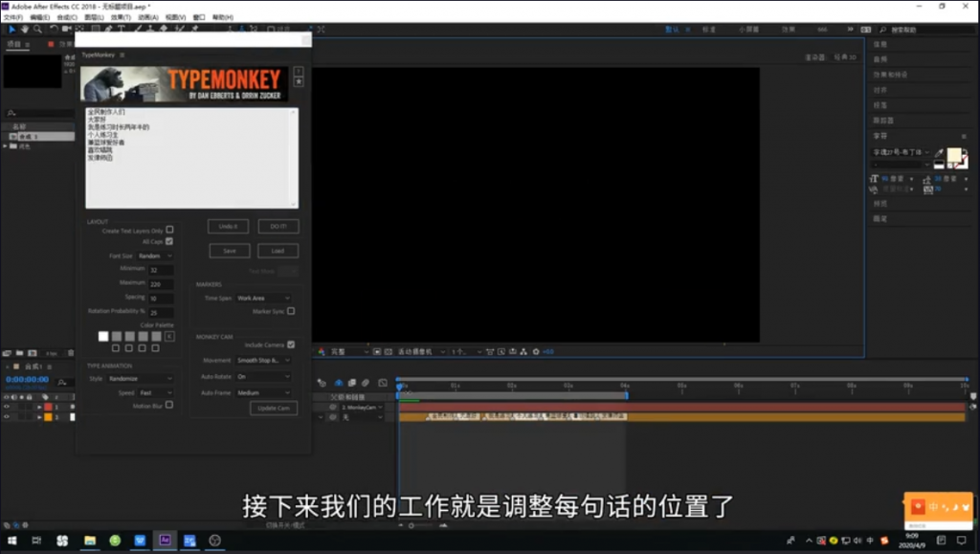Open the 帮助(H) menu
980x554 pixels.
222,17
